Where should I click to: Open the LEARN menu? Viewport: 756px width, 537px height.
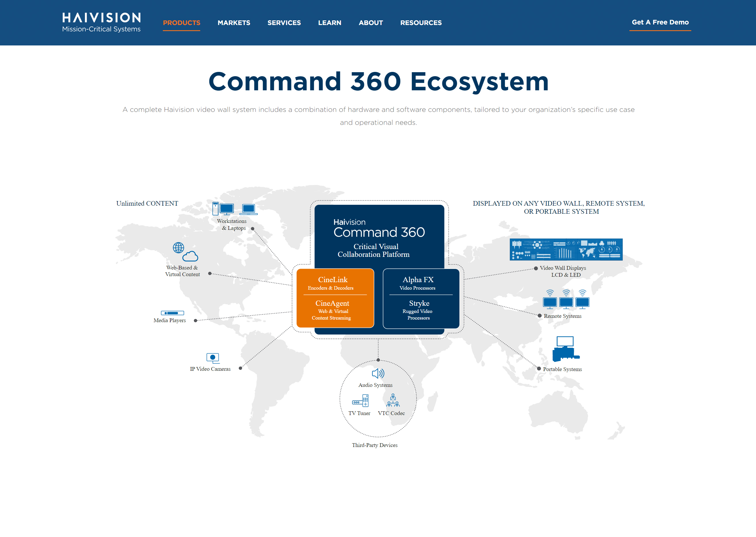[330, 23]
